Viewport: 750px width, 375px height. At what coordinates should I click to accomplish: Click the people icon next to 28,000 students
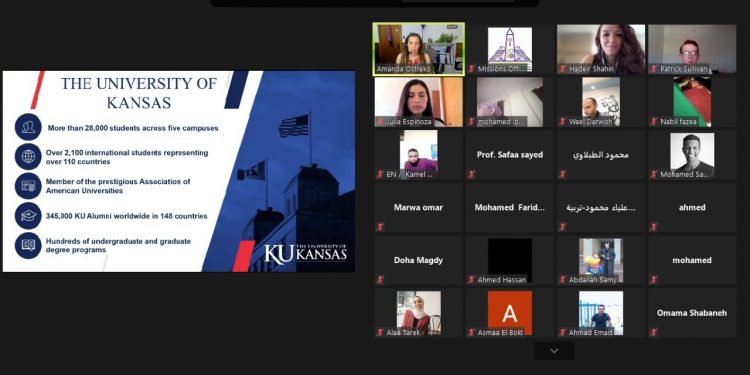pyautogui.click(x=28, y=127)
